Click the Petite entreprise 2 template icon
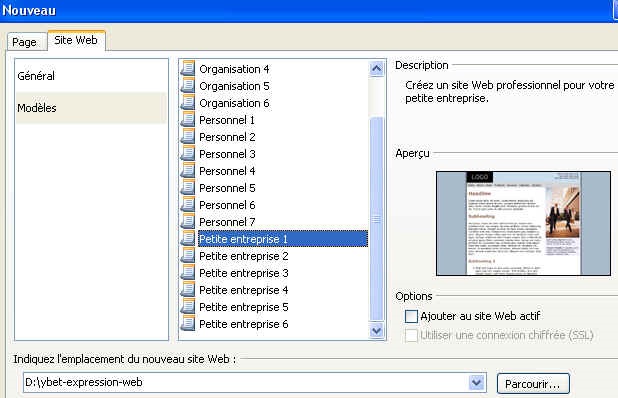Viewport: 618px width, 398px height. point(188,255)
